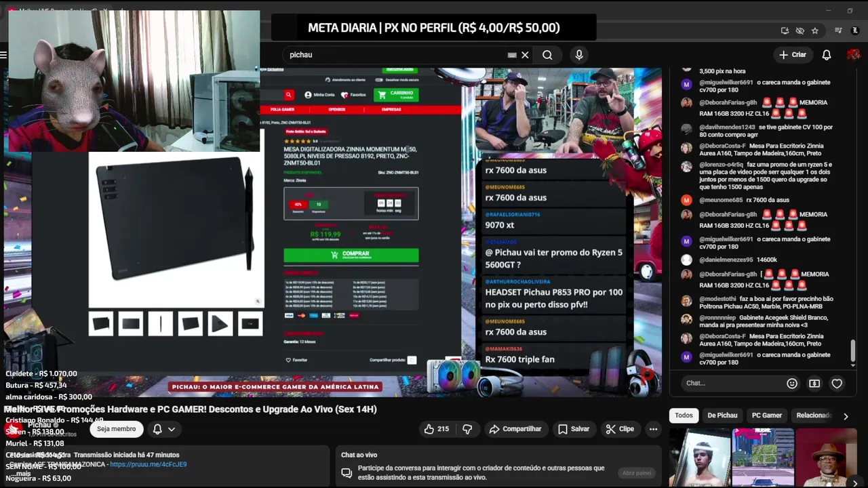The height and width of the screenshot is (488, 868).
Task: Click @davihmendes1243 username in chat
Action: [727, 127]
